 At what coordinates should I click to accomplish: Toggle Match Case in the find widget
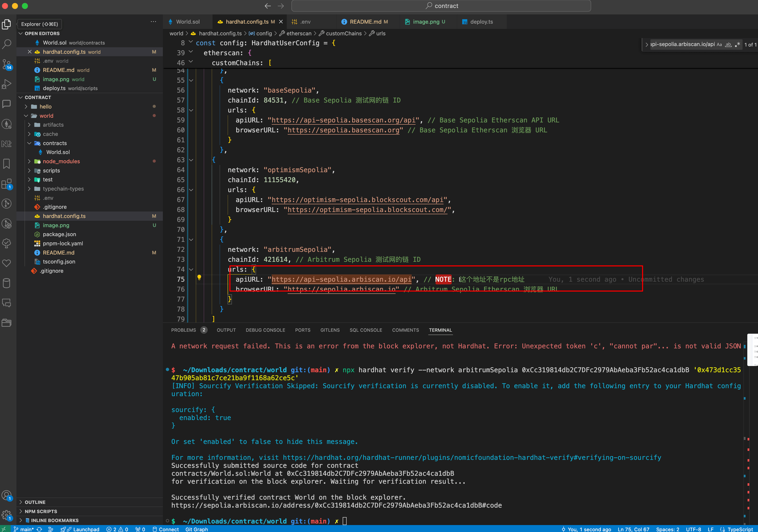point(719,45)
